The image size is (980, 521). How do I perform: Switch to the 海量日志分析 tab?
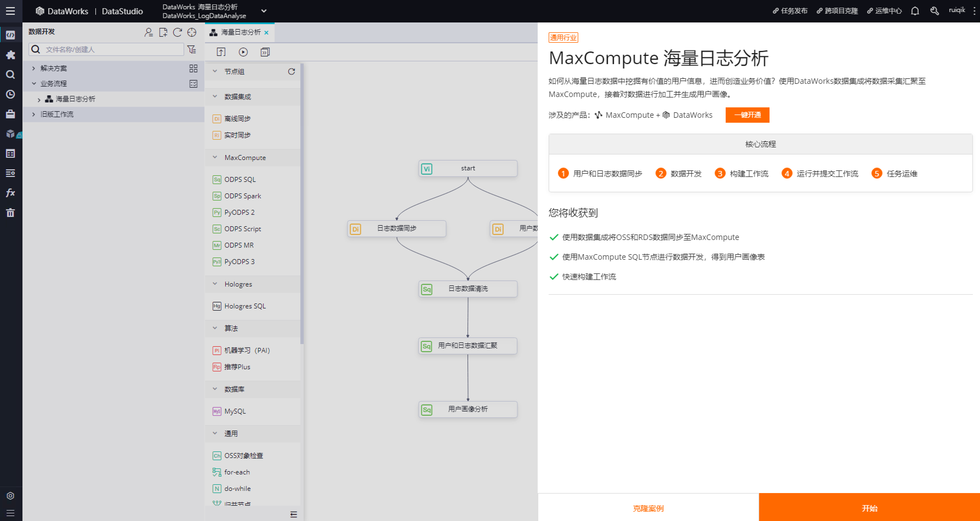click(240, 32)
